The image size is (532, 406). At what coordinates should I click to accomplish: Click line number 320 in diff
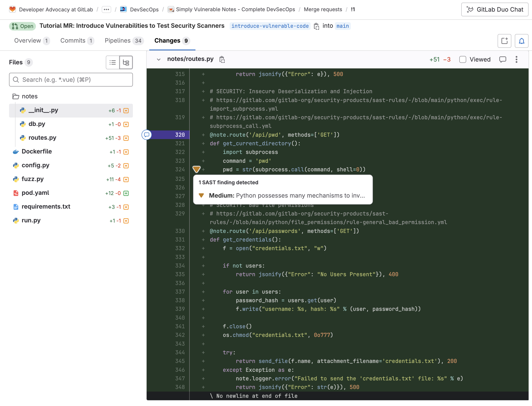pos(180,135)
